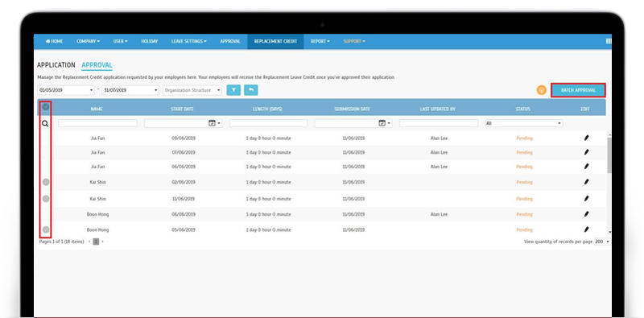Click page number 1 in pagination
Viewport: 644px width, 318px height.
click(x=96, y=242)
